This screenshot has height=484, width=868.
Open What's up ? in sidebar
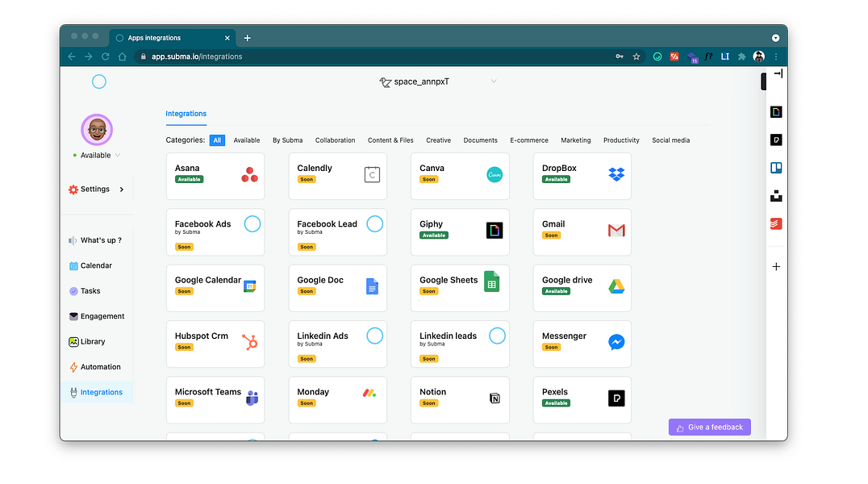[x=98, y=240]
